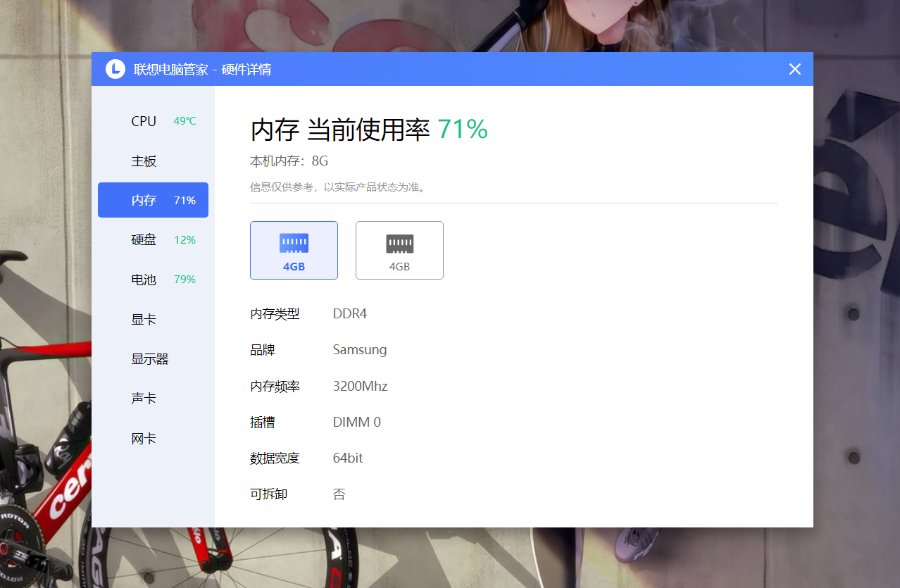Image resolution: width=900 pixels, height=588 pixels.
Task: Select the blue 4GB memory module card
Action: [294, 250]
